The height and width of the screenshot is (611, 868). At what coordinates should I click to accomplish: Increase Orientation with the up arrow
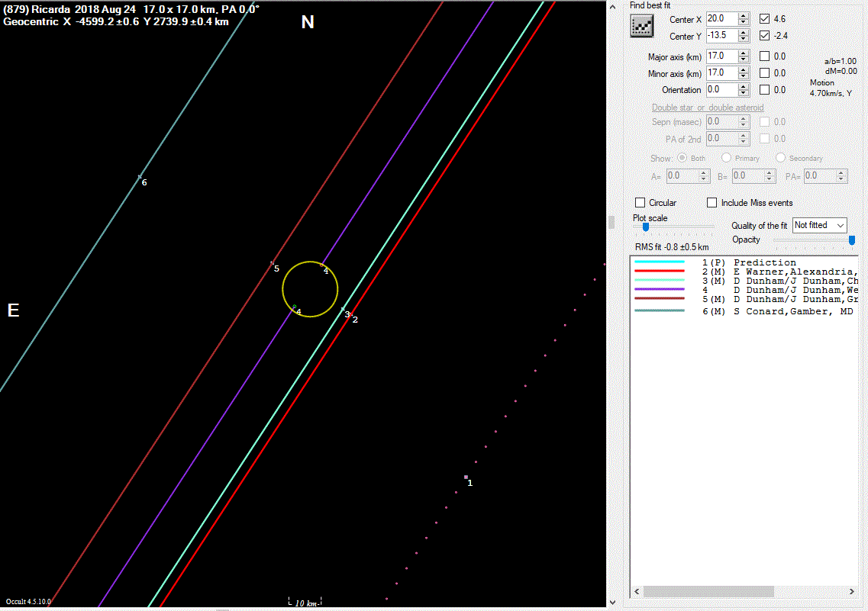[744, 86]
